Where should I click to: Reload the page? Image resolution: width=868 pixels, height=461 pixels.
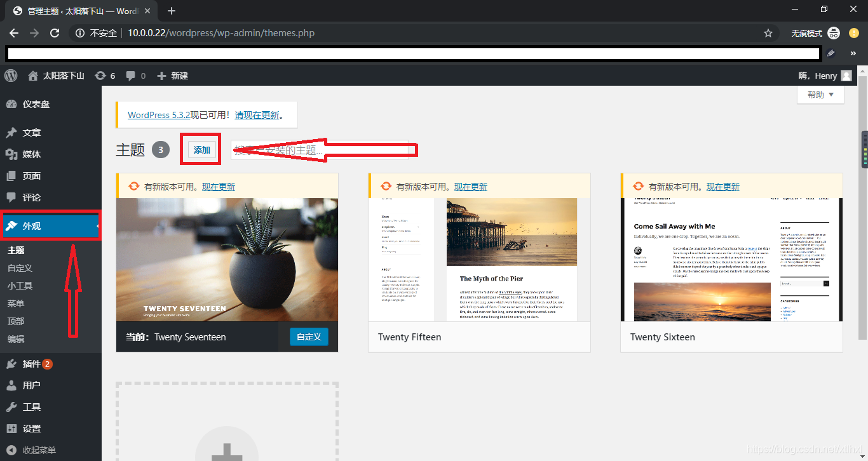pos(55,33)
